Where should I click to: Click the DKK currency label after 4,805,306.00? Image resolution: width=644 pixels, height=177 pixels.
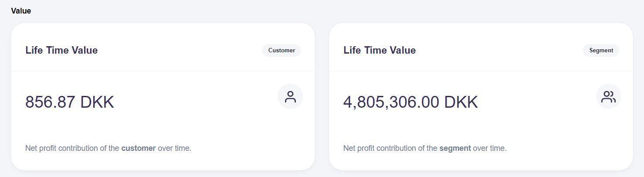click(461, 102)
